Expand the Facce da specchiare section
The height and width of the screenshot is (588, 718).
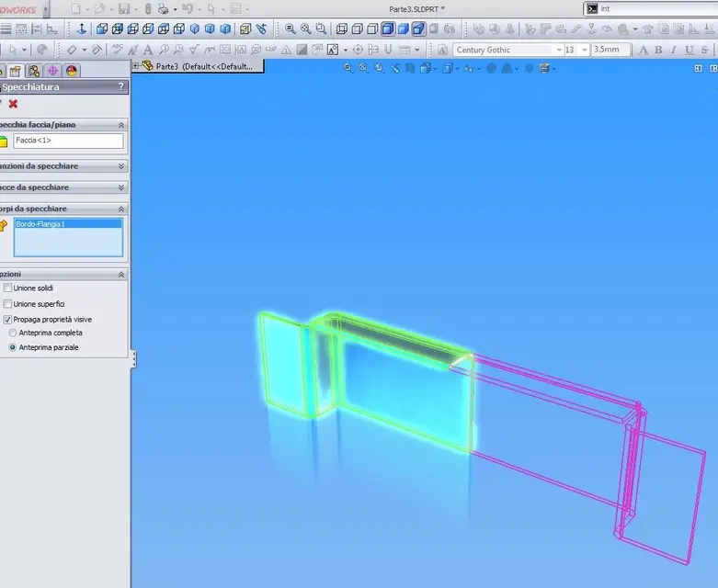pyautogui.click(x=121, y=187)
